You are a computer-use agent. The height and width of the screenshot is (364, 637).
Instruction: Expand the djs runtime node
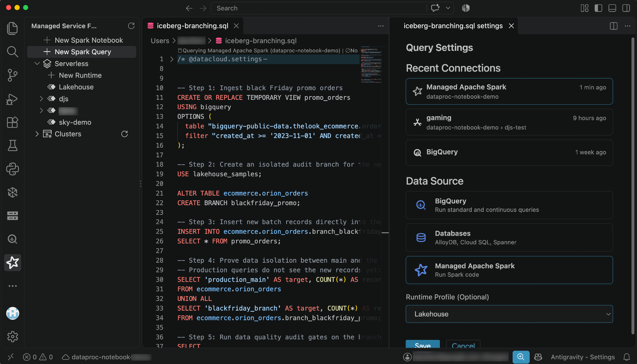pyautogui.click(x=41, y=99)
